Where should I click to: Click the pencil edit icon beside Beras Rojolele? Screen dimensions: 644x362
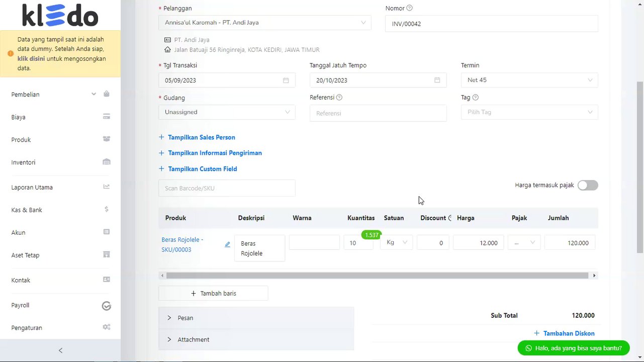coord(227,244)
